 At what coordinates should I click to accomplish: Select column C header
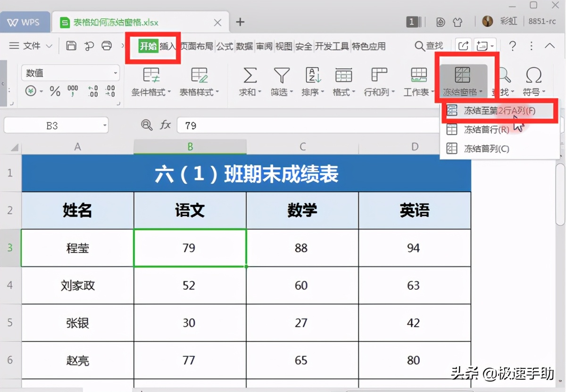(x=302, y=147)
